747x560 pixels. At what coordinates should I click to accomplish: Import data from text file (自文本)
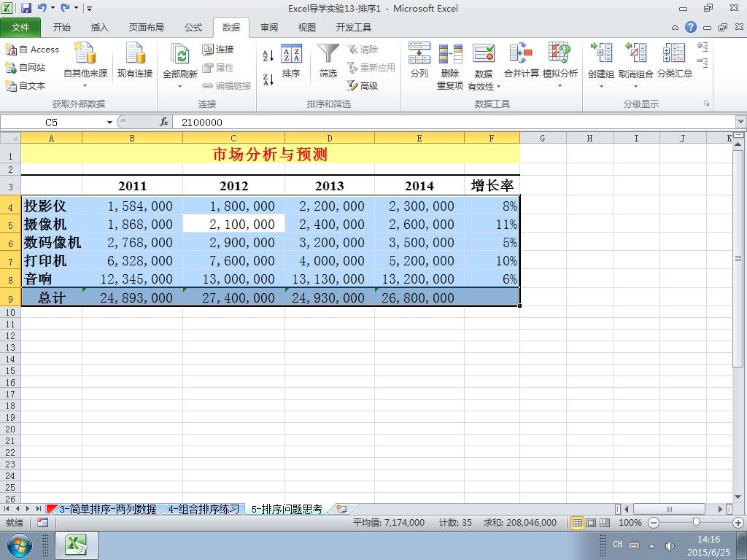[26, 86]
